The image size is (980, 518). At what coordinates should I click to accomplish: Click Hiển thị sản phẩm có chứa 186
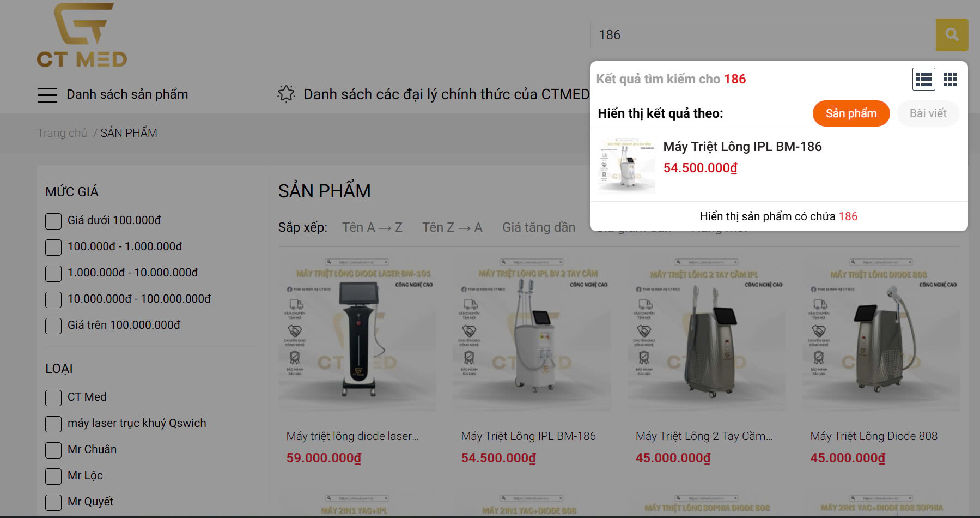tap(778, 216)
